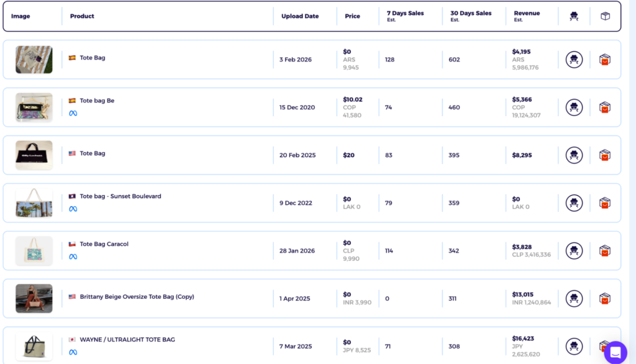The height and width of the screenshot is (364, 636).
Task: Open the box icon for Brittany Beige Oversize Tote Bag
Action: tap(605, 299)
